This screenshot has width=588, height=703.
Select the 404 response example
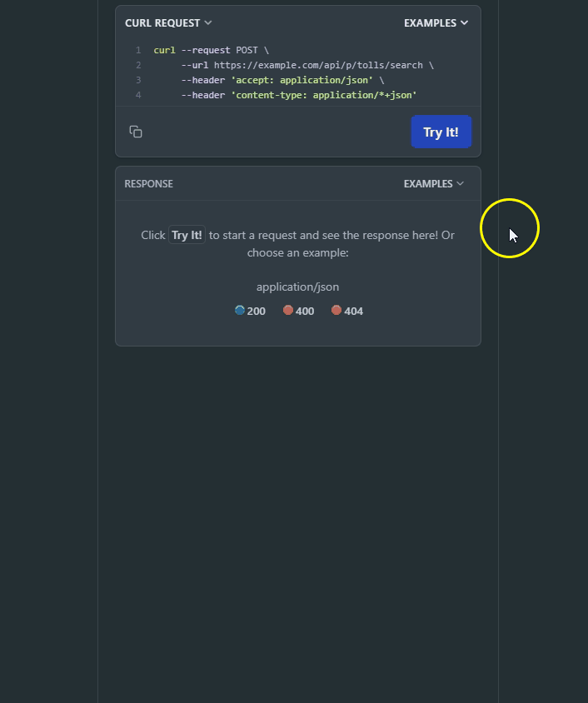[x=347, y=311]
